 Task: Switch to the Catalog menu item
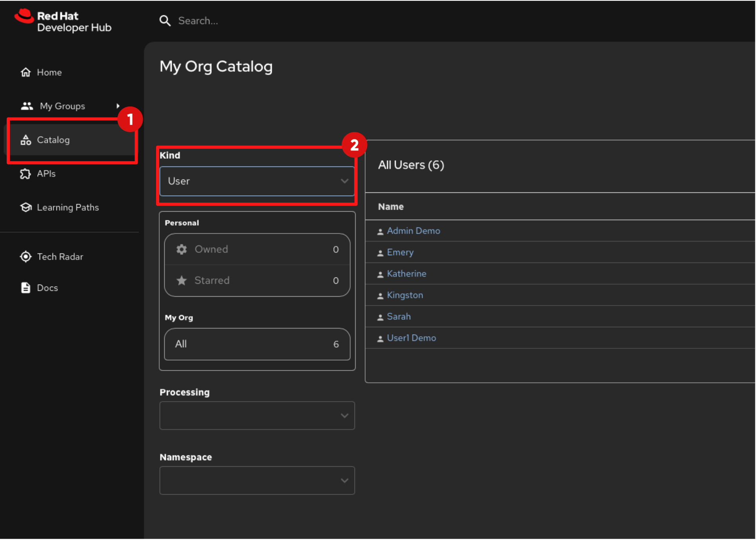(x=53, y=140)
